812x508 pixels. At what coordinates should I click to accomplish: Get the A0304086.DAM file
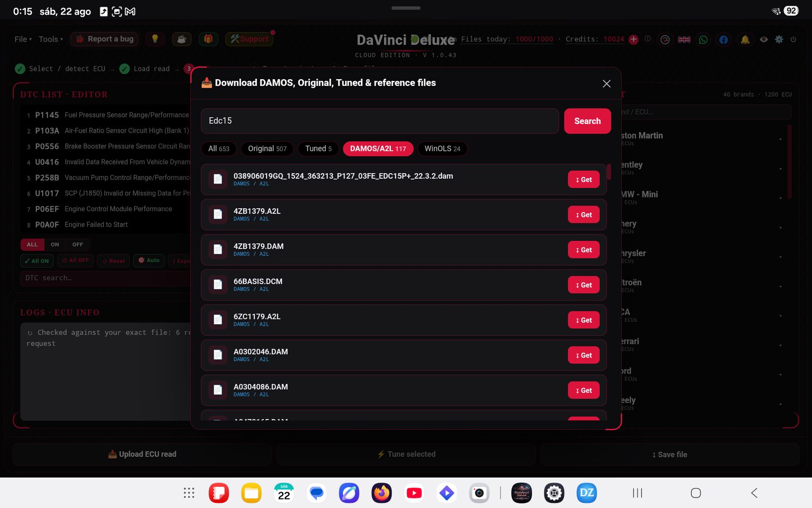click(x=584, y=390)
